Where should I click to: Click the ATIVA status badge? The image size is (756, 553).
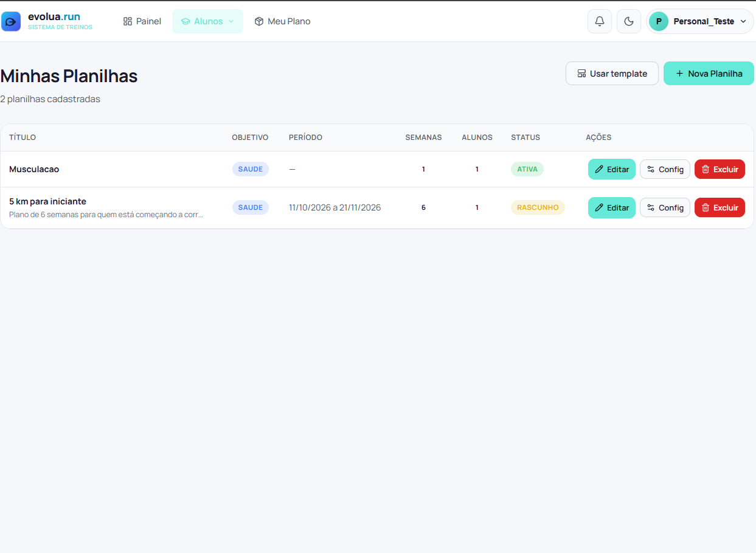(x=527, y=169)
